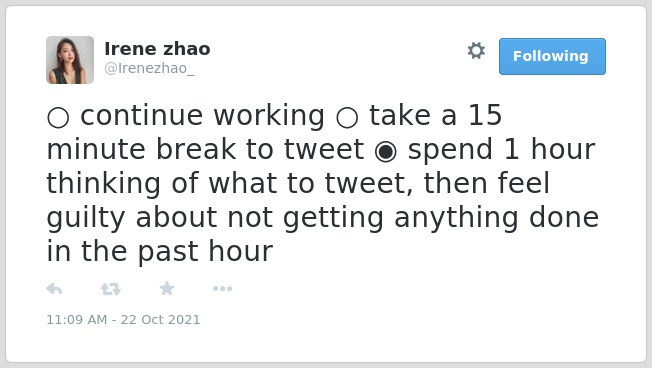Click the phrase minute break to tweet
Viewport: 652px width, 368px height.
tap(205, 150)
